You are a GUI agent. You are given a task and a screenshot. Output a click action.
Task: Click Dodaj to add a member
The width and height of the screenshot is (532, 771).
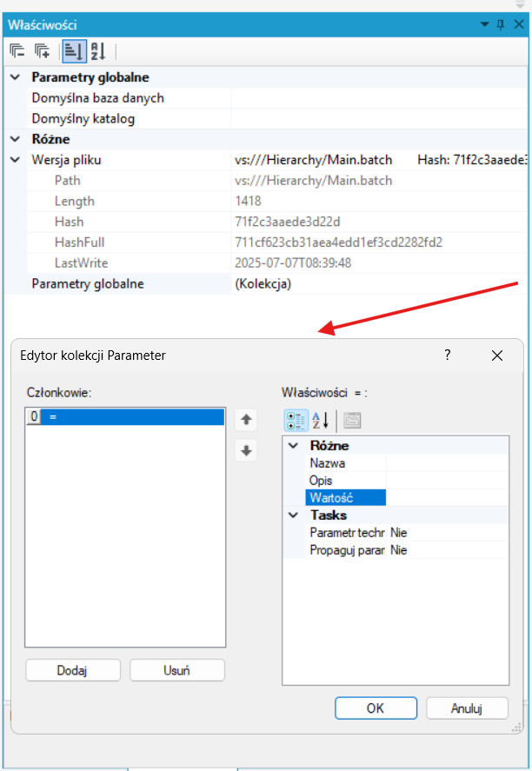73,670
